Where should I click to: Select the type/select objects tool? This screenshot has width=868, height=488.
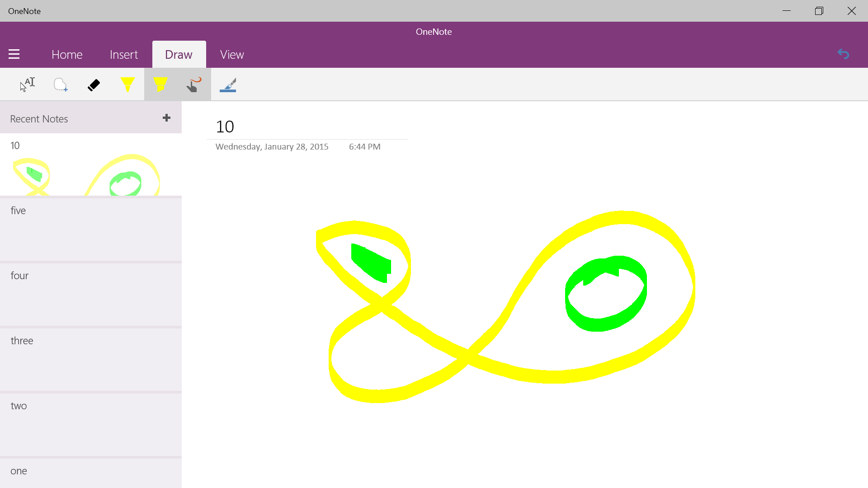pyautogui.click(x=27, y=84)
